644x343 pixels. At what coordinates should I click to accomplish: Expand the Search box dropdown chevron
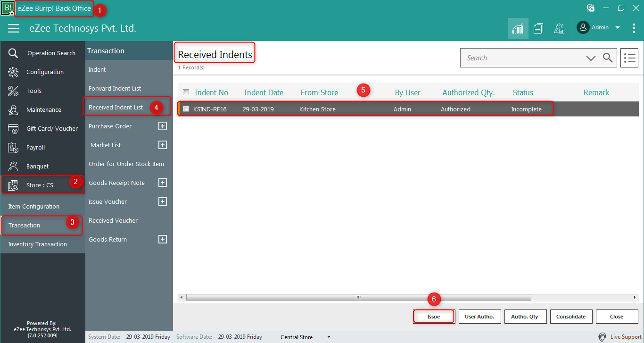click(x=591, y=58)
